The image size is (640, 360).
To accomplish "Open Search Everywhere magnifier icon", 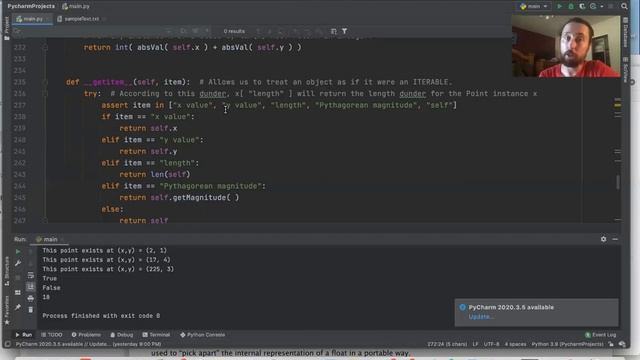I will pyautogui.click(x=624, y=6).
